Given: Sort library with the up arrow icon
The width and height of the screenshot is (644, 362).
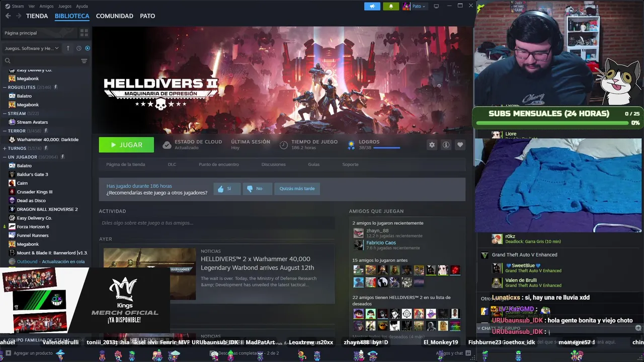Looking at the screenshot, I should pyautogui.click(x=68, y=48).
